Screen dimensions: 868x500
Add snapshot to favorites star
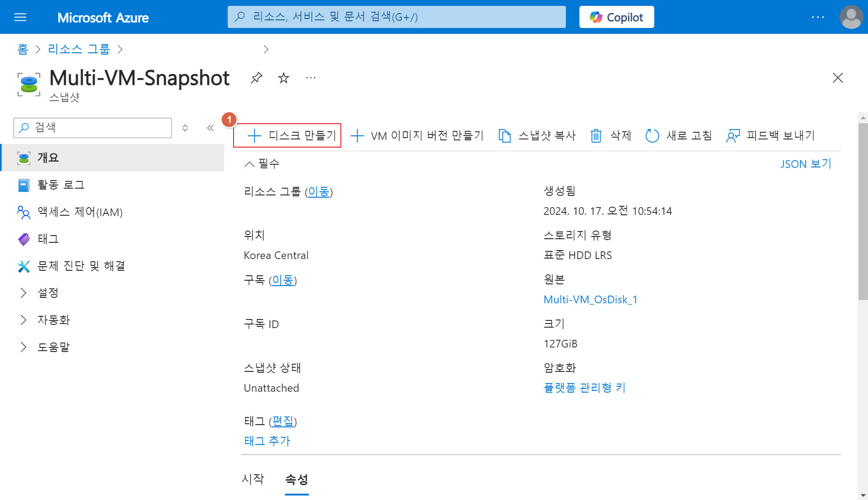pos(283,78)
